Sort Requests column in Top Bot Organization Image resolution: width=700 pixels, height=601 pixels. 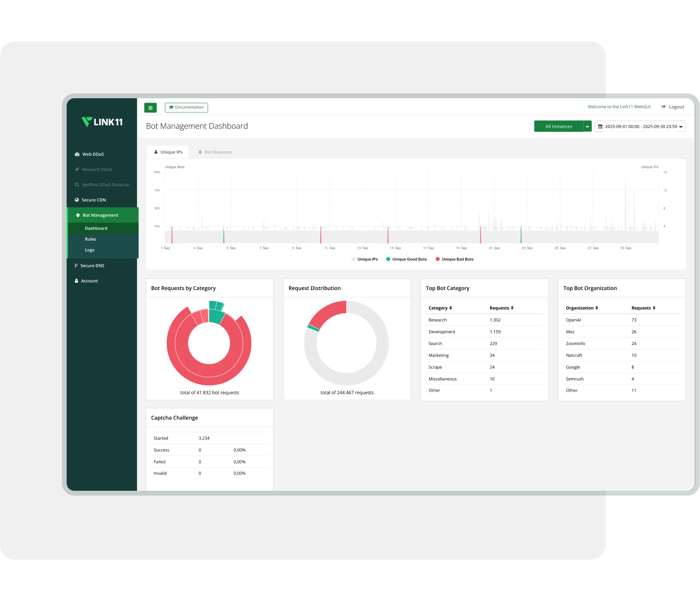coord(643,308)
